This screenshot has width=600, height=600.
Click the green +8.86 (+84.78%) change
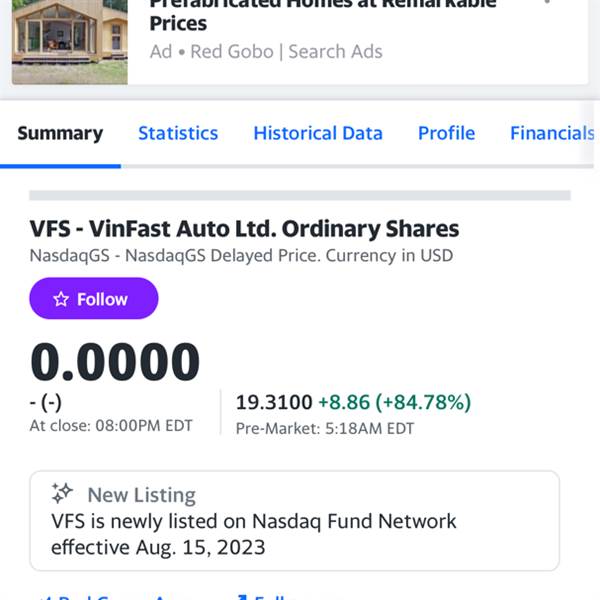[x=395, y=402]
